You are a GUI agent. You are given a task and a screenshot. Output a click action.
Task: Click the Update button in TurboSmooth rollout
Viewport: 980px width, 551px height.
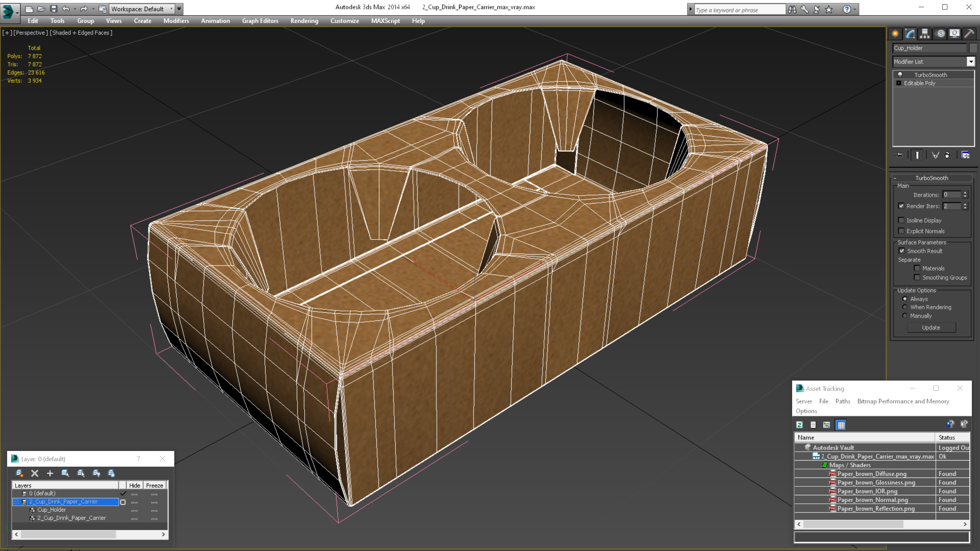(931, 328)
